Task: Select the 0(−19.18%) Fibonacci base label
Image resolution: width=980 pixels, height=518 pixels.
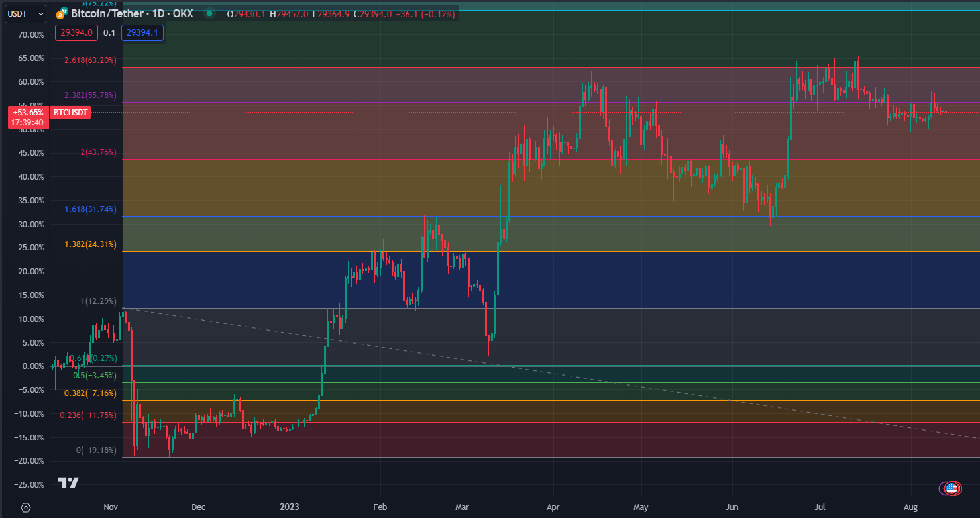Action: click(96, 450)
